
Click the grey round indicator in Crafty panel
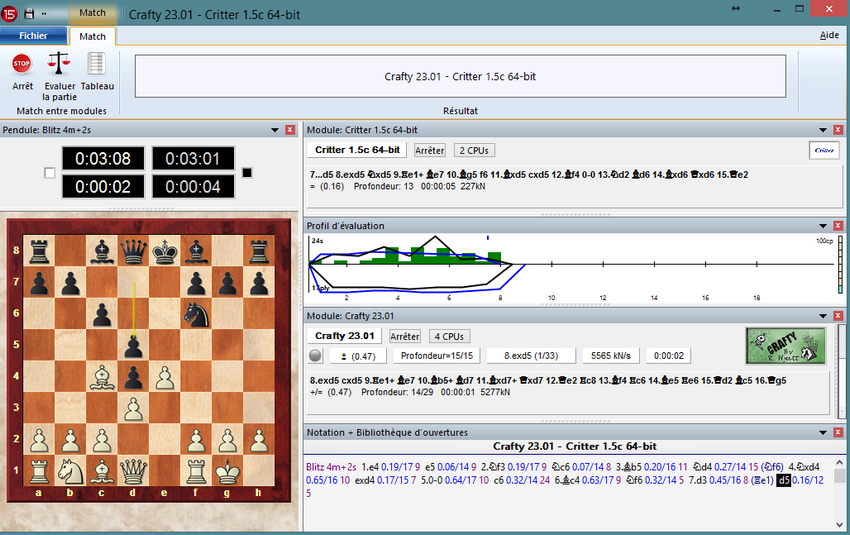pos(315,356)
